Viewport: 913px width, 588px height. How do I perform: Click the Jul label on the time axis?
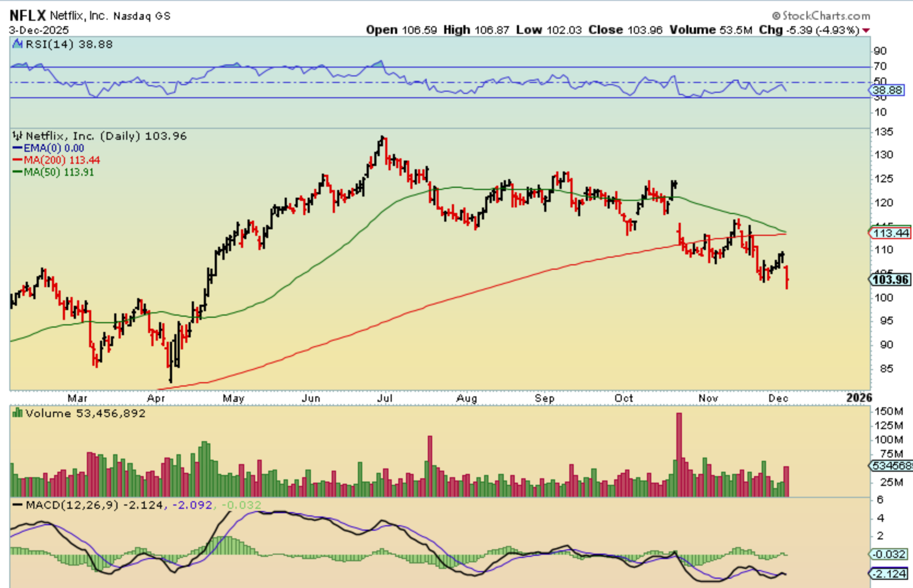(385, 399)
